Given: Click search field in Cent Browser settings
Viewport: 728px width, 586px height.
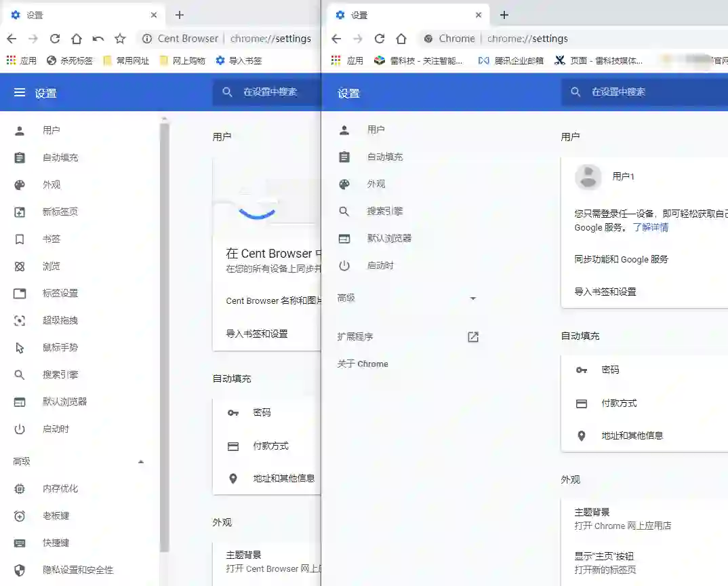Looking at the screenshot, I should (x=267, y=92).
